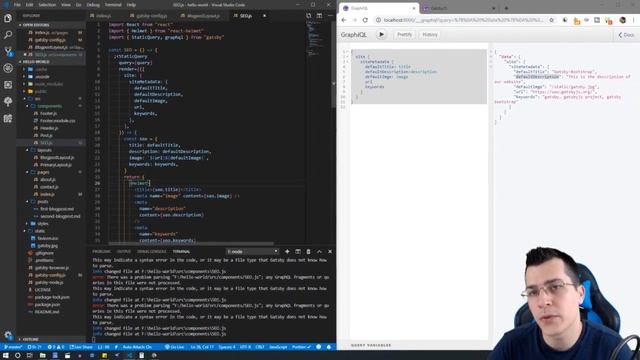Open QUERY VARIABLES pane in GraphiQL
Screen dimensions: 640x360
[x=371, y=345]
